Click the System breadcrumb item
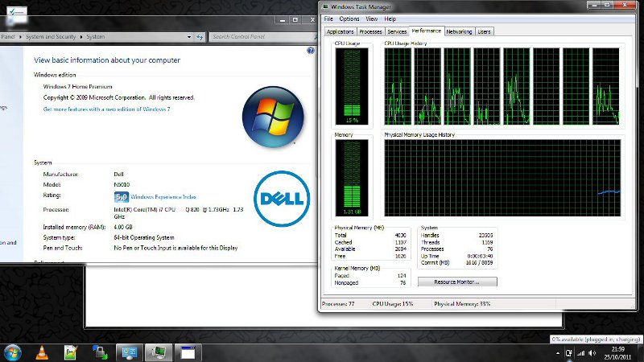The width and height of the screenshot is (644, 362). coord(95,37)
